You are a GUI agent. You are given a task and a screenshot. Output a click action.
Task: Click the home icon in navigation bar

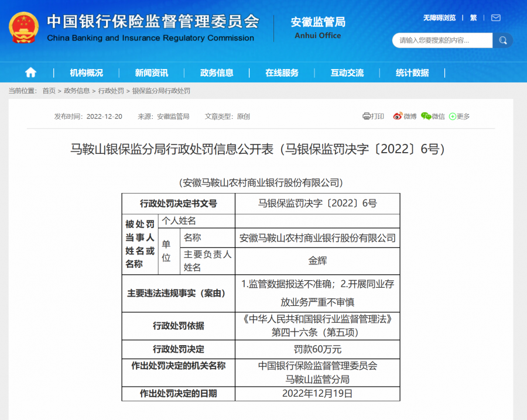(x=30, y=73)
